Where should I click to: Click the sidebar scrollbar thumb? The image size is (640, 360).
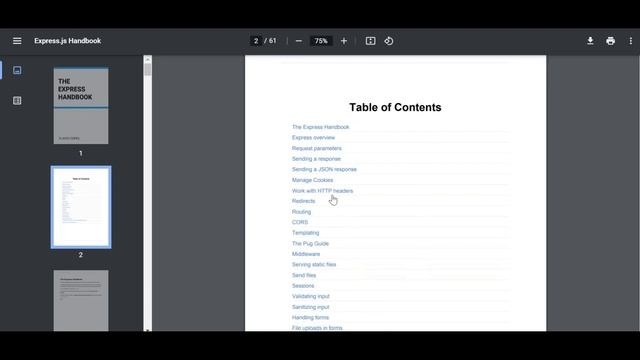coord(147,69)
